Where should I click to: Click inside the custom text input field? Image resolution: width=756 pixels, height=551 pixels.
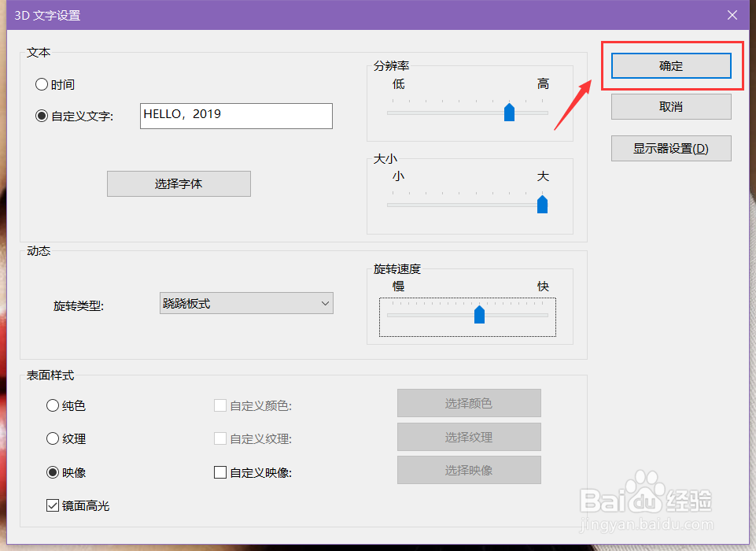(x=236, y=116)
